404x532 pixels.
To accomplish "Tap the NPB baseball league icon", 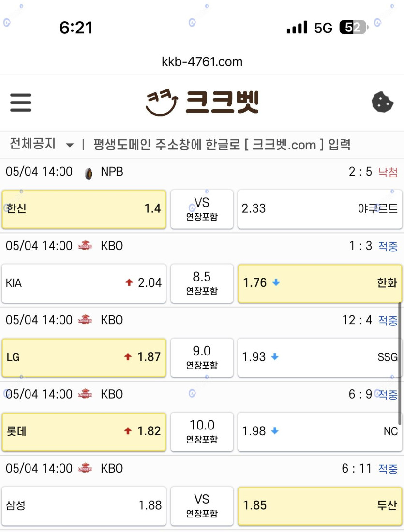I will (x=89, y=173).
